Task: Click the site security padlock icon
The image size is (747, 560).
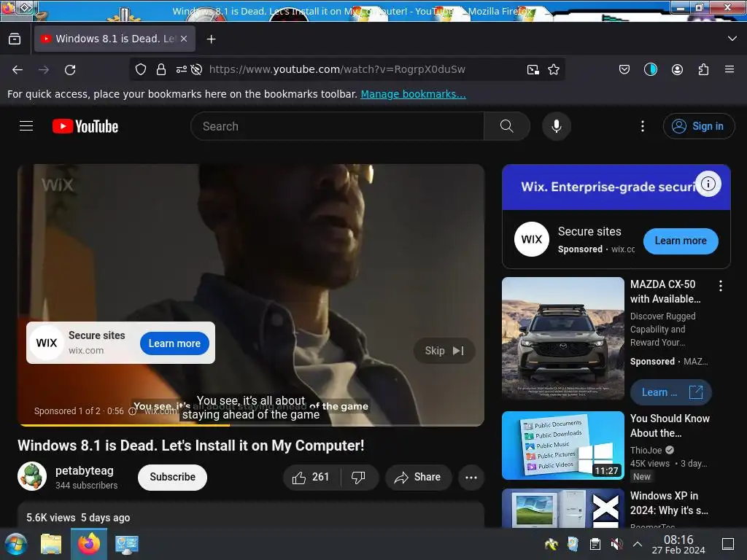Action: pos(161,69)
